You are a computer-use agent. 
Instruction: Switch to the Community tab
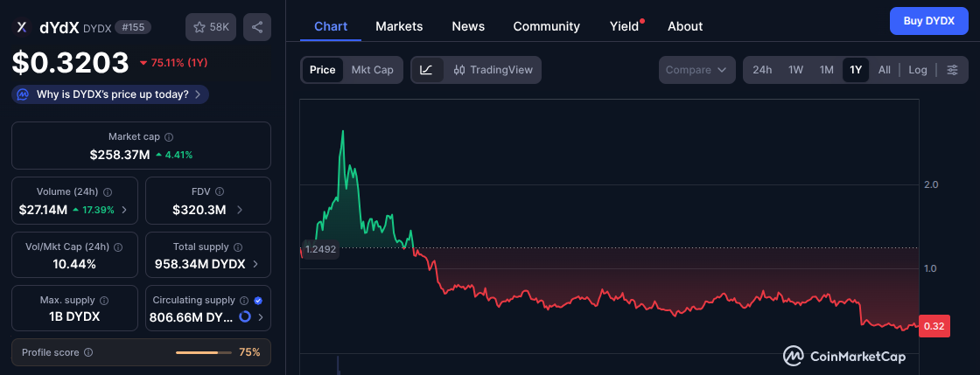tap(546, 26)
